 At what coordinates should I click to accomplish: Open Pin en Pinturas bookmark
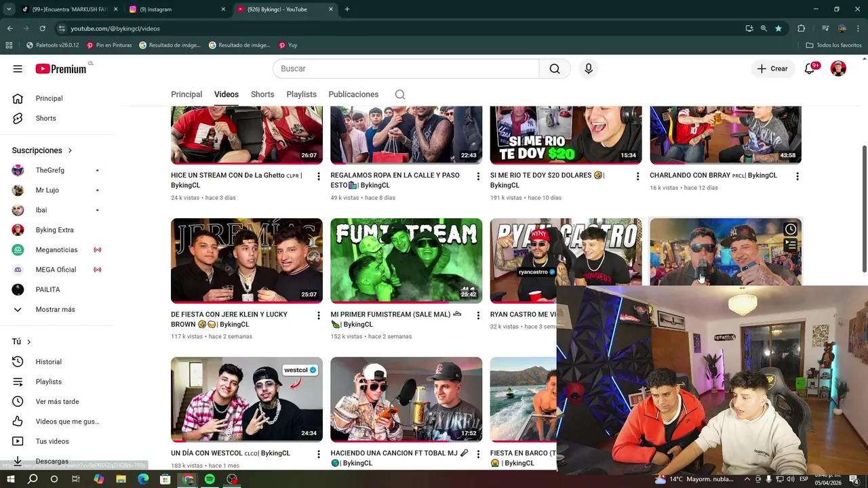(108, 45)
